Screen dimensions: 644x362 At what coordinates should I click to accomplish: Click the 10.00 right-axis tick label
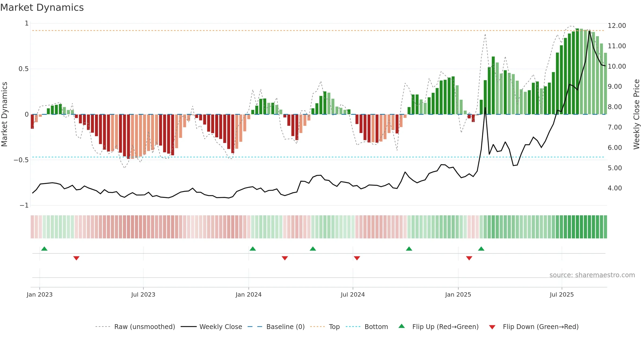617,66
